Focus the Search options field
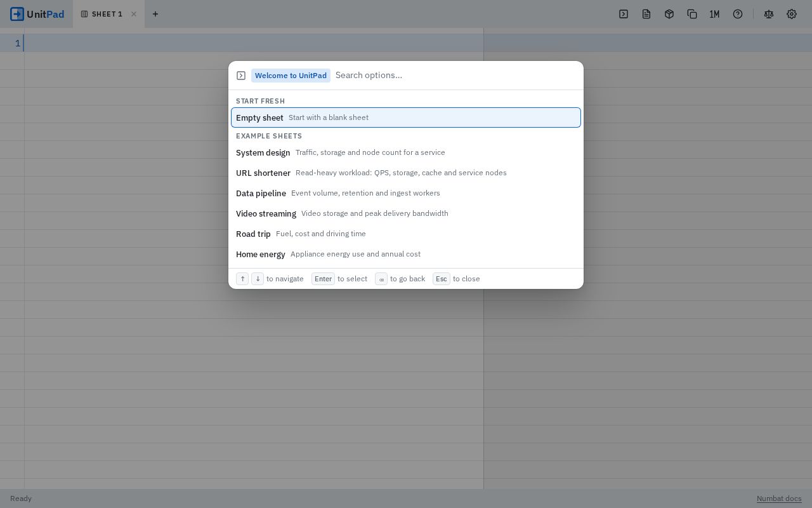Viewport: 812px width, 508px height. 455,76
